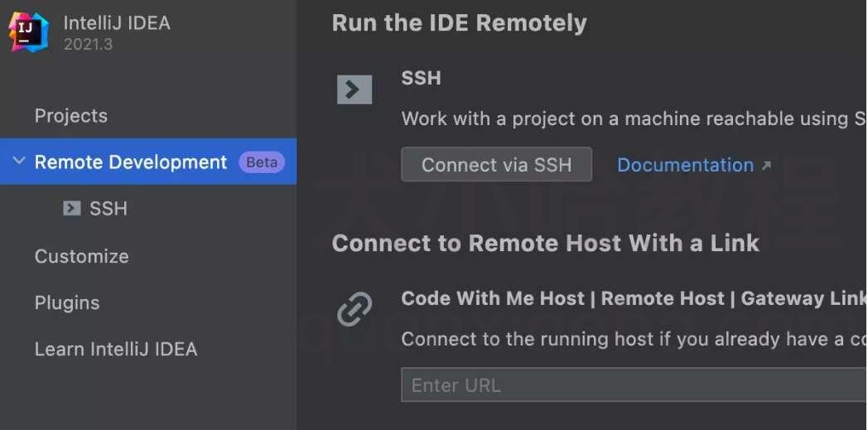
Task: Click the external arrow beside Documentation
Action: click(x=766, y=165)
